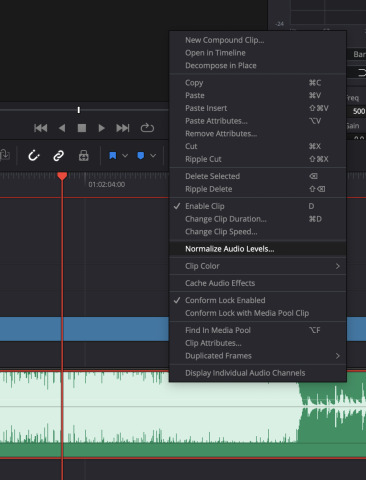Choose New Compound Clip...
Viewport: 366px width, 480px height.
coord(258,40)
